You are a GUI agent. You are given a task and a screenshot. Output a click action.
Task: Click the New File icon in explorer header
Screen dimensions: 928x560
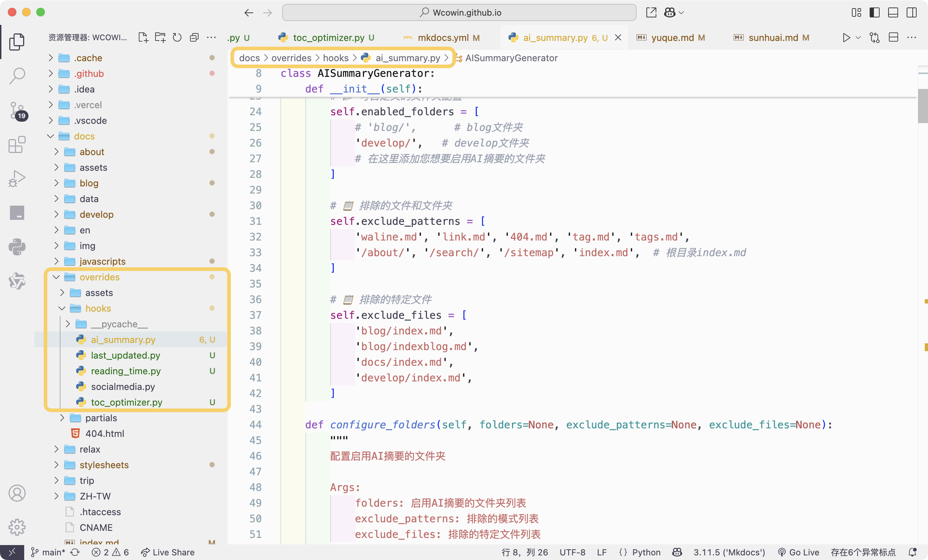(143, 37)
